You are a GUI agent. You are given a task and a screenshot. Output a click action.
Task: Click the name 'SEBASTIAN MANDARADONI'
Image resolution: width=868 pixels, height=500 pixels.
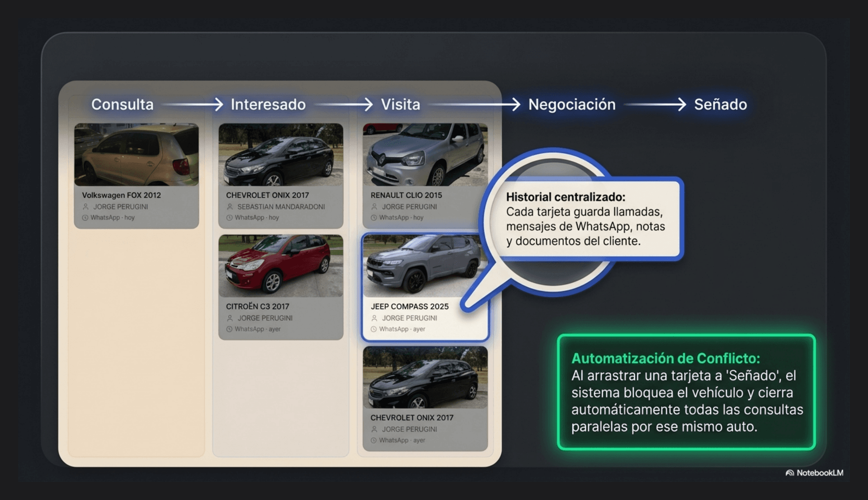[281, 206]
